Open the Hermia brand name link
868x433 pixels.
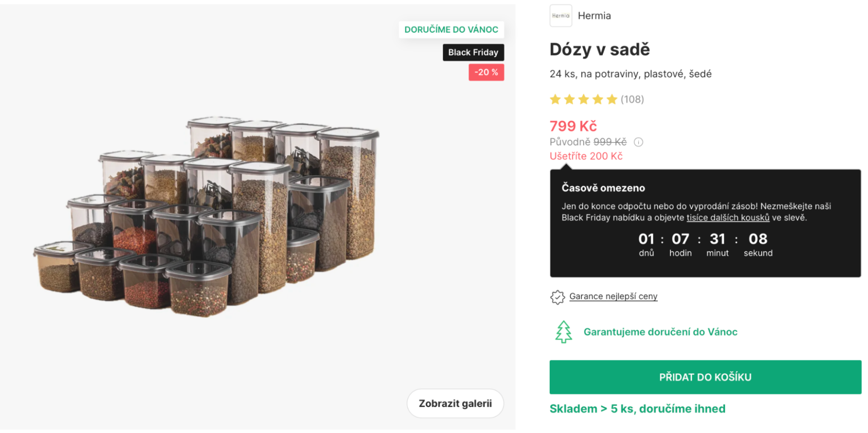pos(594,16)
